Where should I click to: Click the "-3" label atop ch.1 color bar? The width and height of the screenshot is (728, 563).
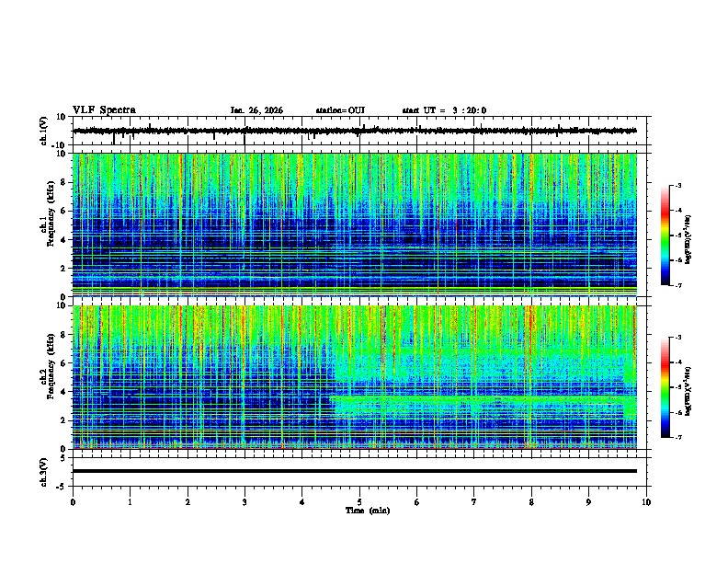tap(677, 185)
